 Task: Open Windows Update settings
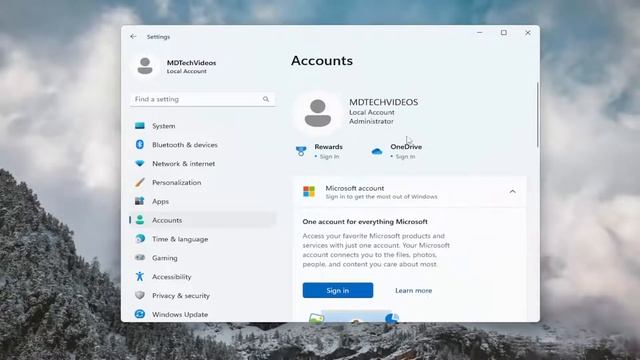pyautogui.click(x=202, y=314)
